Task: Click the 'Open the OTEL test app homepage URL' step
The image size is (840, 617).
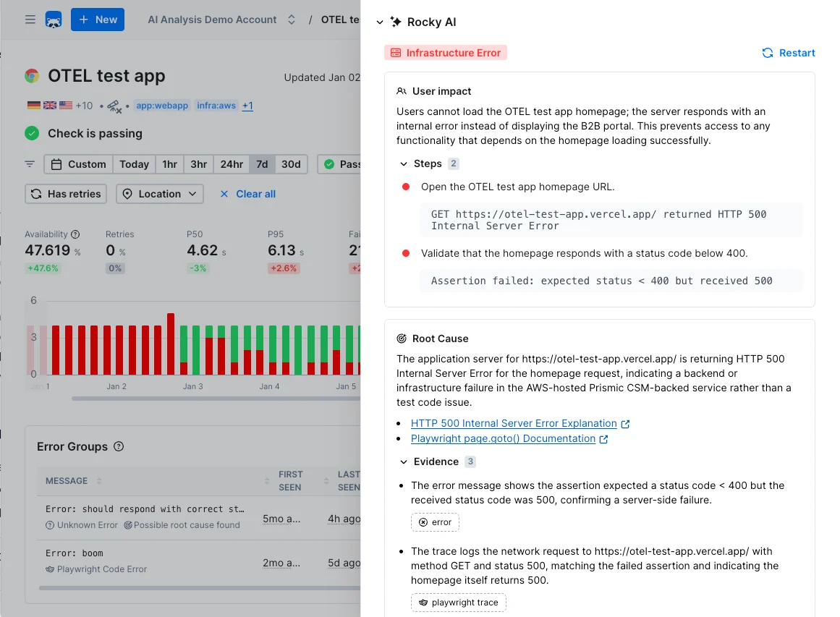Action: click(517, 187)
